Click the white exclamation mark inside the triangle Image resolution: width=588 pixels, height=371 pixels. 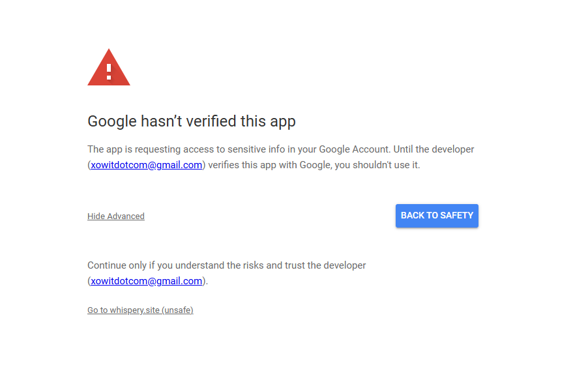tap(109, 72)
